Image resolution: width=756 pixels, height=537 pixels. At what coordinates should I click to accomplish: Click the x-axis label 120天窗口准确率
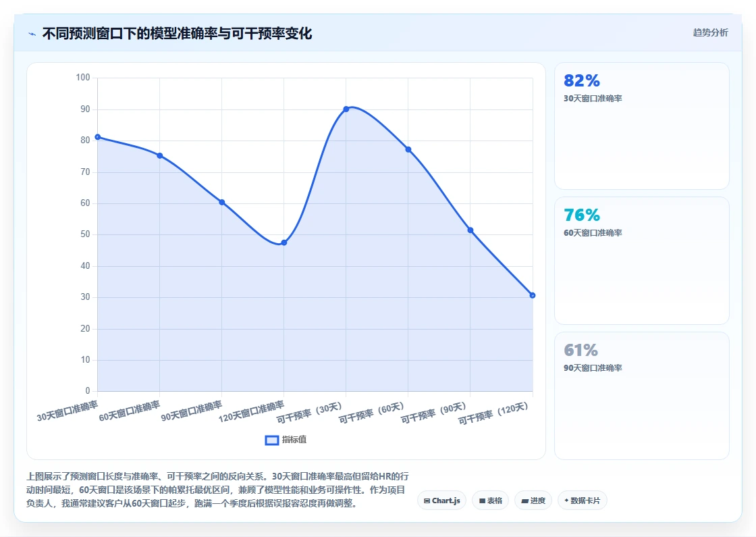point(251,412)
